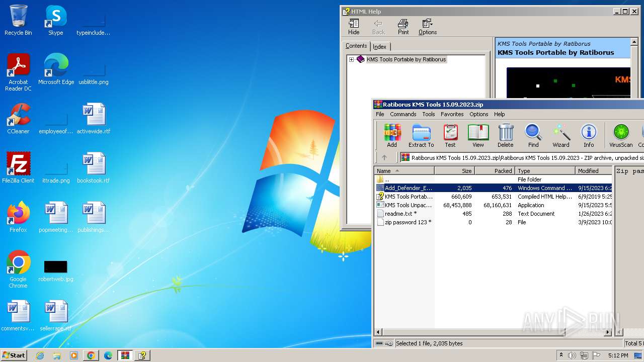Sort the file list by Type column

545,171
